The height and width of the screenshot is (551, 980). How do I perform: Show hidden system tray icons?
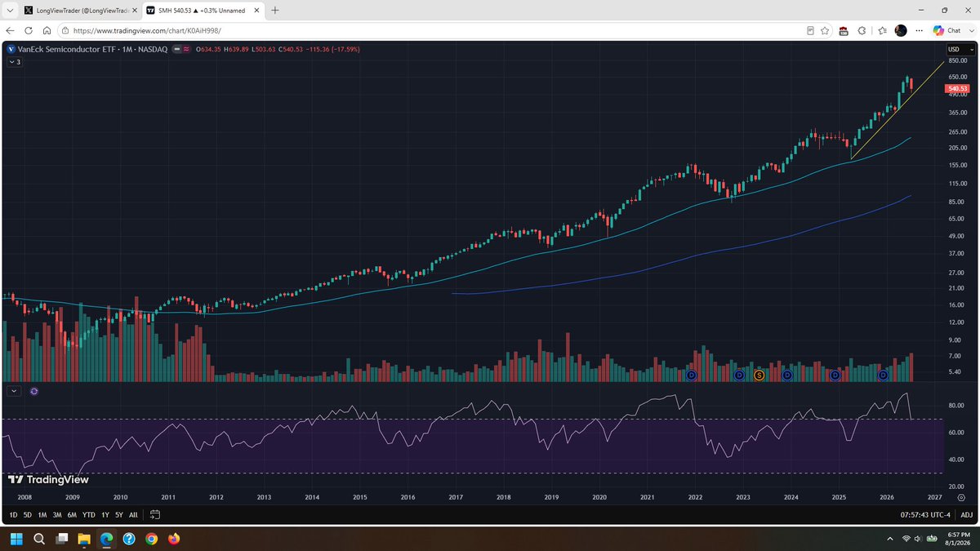(x=889, y=539)
